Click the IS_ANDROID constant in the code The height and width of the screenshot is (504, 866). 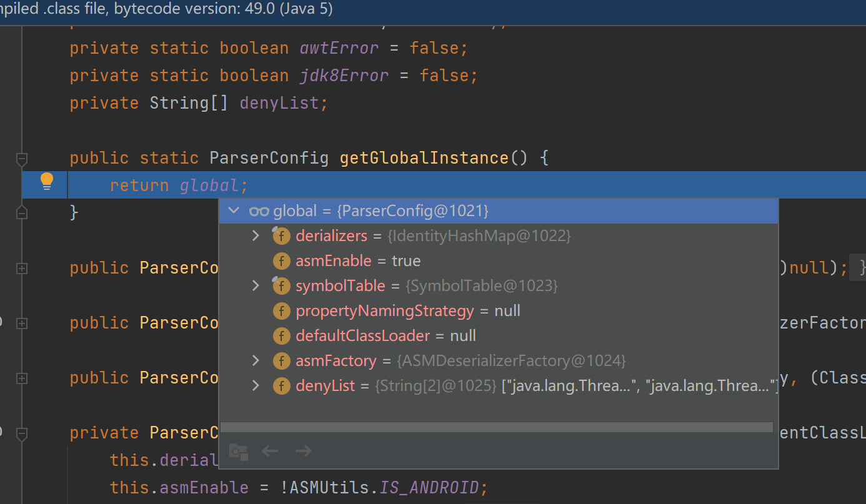pos(429,488)
